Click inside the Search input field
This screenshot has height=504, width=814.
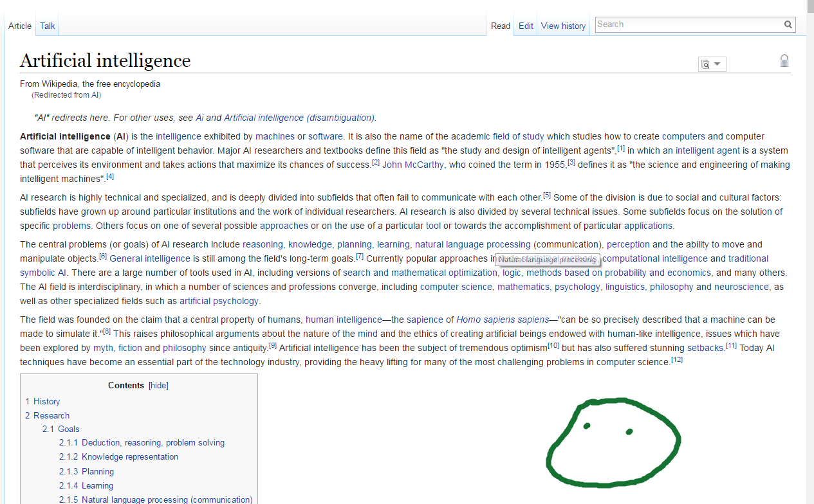coord(687,24)
